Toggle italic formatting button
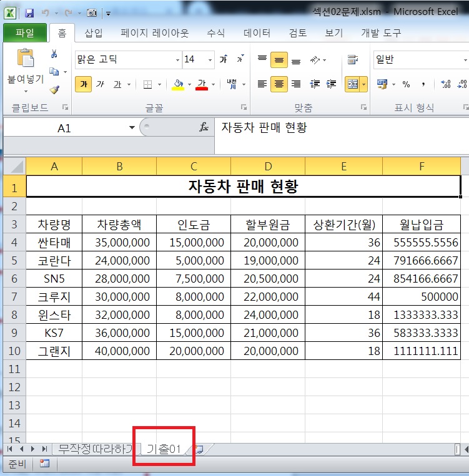The width and height of the screenshot is (469, 476). click(100, 84)
